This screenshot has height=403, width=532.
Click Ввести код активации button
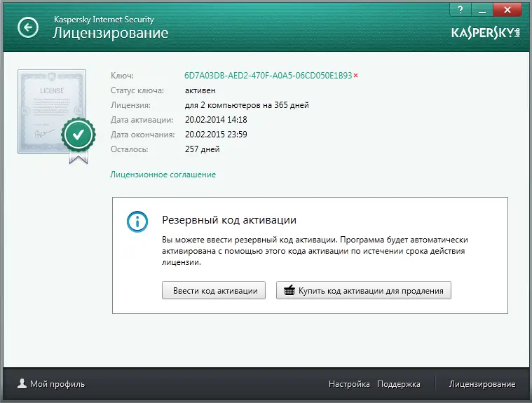(x=214, y=290)
